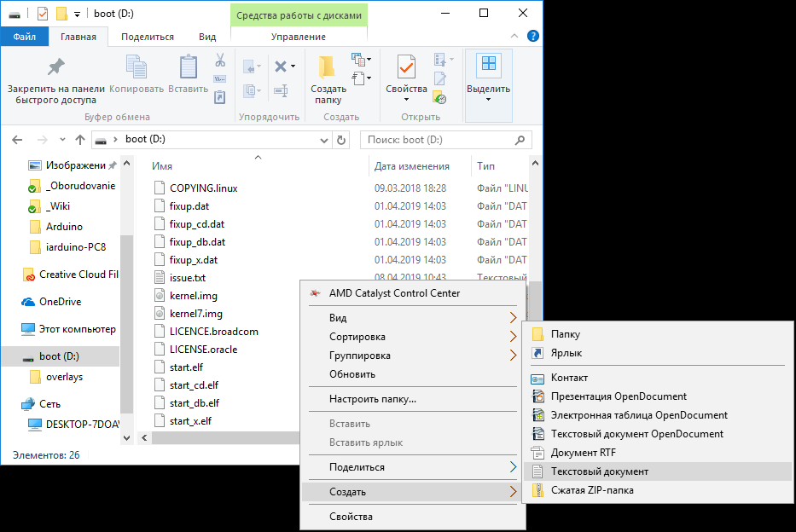Open the Управление ribbon tab
This screenshot has width=796, height=532.
click(x=299, y=37)
